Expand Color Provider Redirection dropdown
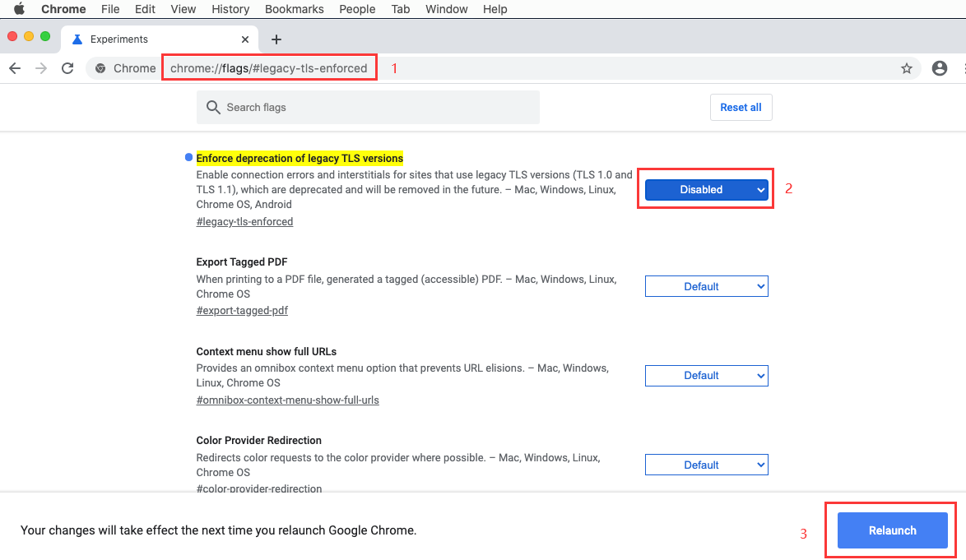Screen dimensions: 966x560 point(706,465)
